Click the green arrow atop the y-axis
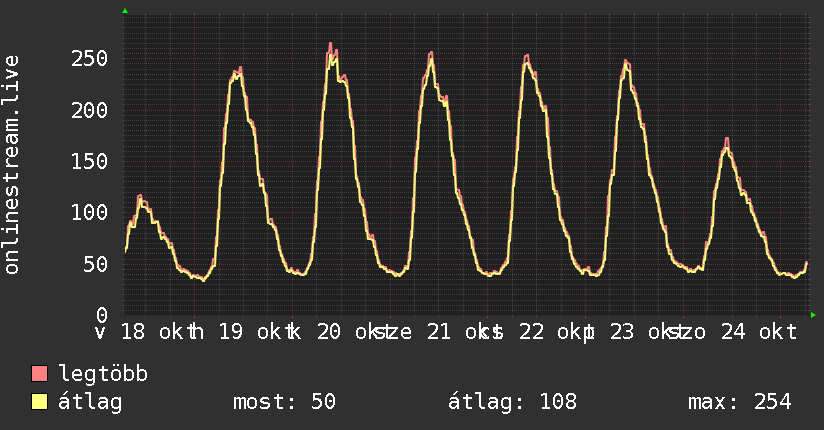 [x=125, y=11]
